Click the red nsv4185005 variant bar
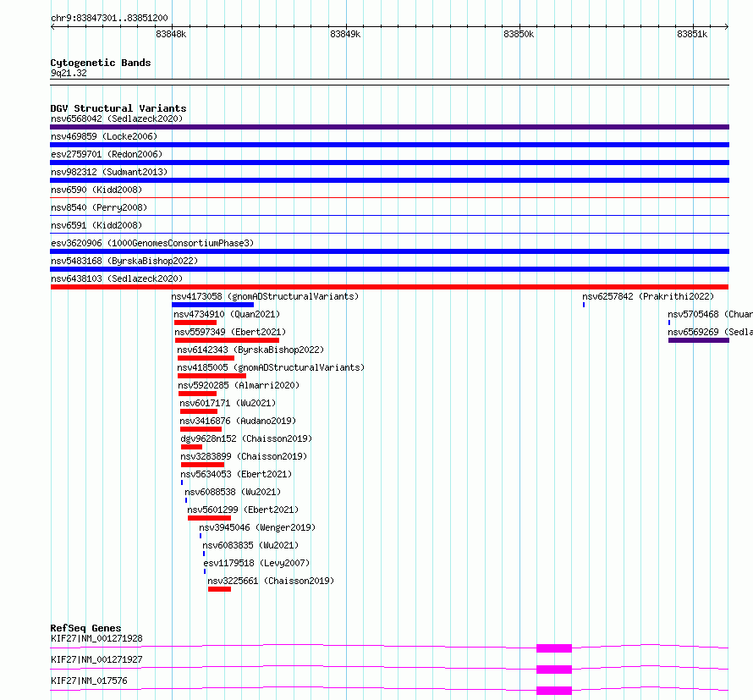The width and height of the screenshot is (753, 700). point(212,376)
